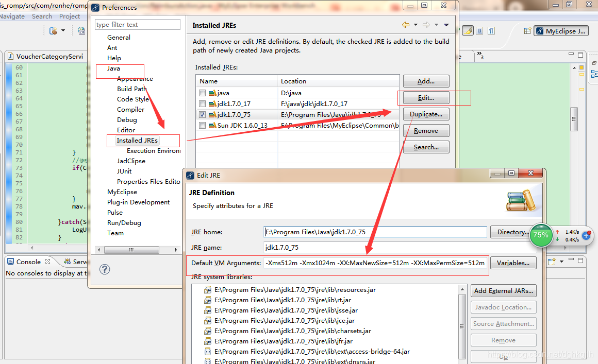
Task: Click the Search... button
Action: (426, 147)
